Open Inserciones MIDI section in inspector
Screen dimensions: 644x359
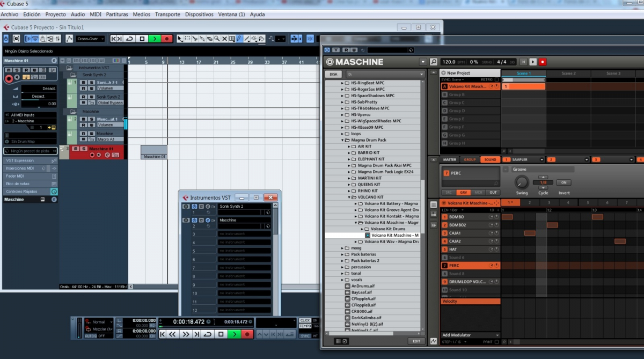coord(30,168)
